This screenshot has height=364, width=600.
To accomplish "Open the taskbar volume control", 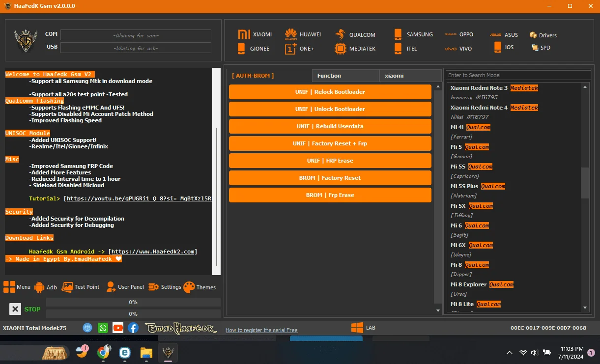I will (535, 352).
